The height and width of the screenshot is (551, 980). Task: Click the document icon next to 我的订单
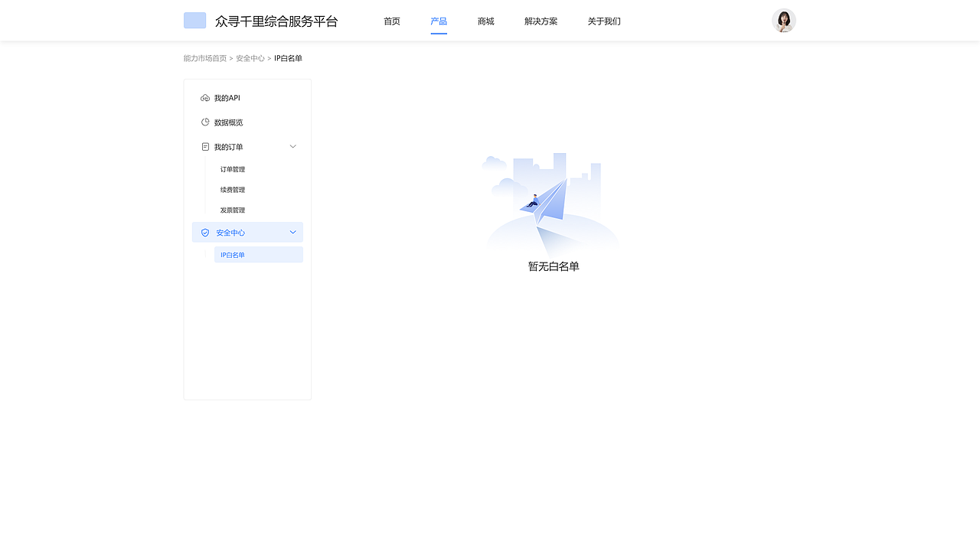click(204, 146)
